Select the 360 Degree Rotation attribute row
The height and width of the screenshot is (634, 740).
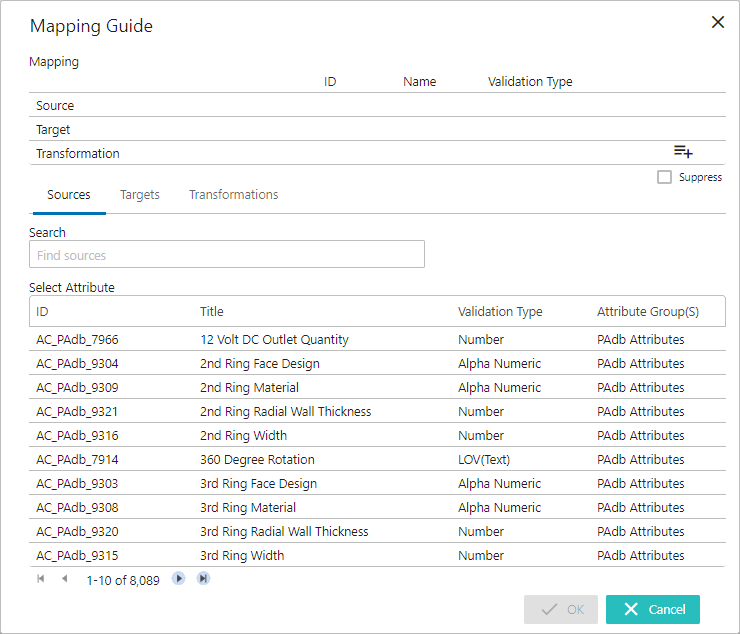tap(257, 459)
